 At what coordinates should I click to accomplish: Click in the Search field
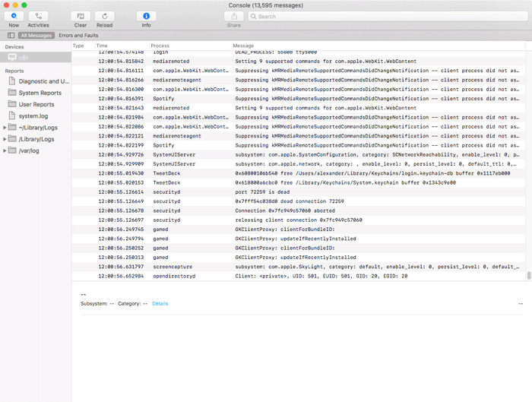point(388,16)
